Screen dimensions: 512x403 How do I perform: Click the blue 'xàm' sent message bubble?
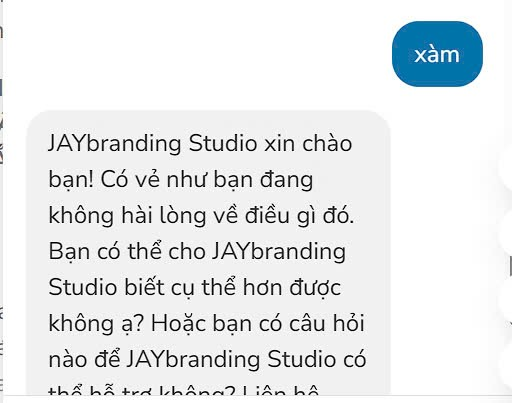(x=437, y=54)
